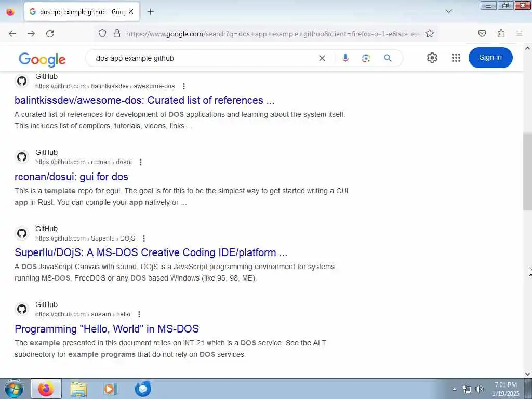
Task: Reload the current page
Action: (x=50, y=34)
